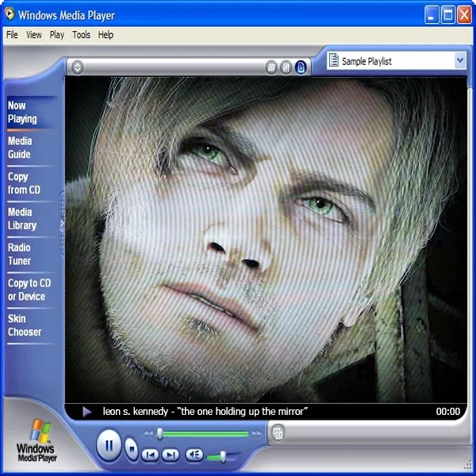This screenshot has height=476, width=476.
Task: Click the elapsed time 00:00
Action: click(448, 411)
